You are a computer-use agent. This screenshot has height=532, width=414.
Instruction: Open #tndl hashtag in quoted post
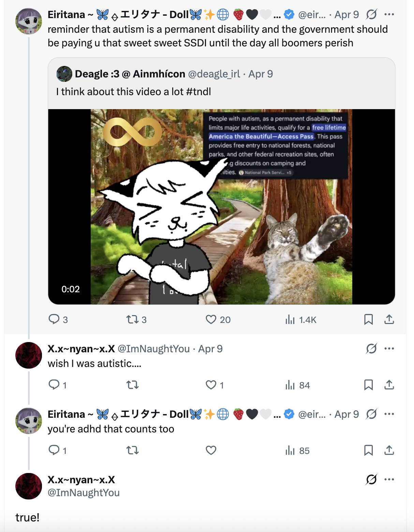tap(198, 92)
